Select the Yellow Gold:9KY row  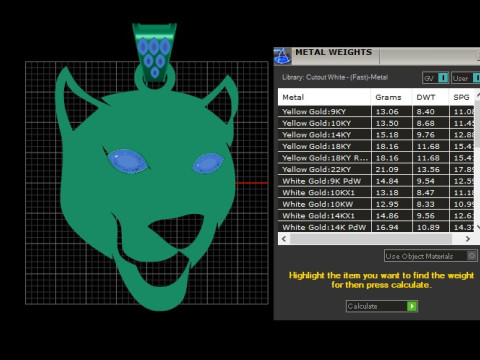tap(376, 111)
